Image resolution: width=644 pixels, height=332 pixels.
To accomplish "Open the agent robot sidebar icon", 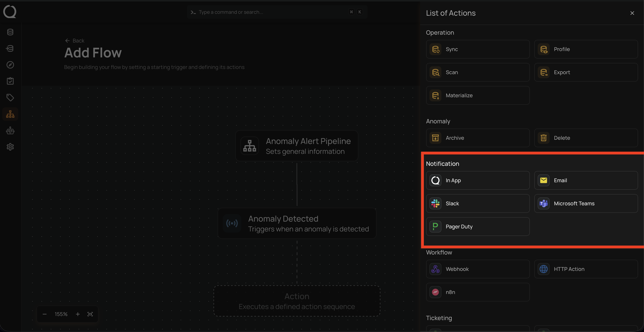I will coord(10,131).
